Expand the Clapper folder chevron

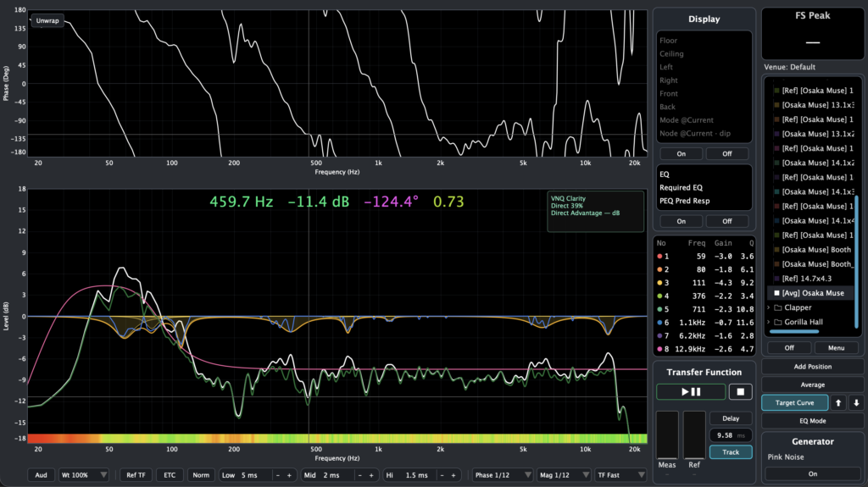[768, 307]
